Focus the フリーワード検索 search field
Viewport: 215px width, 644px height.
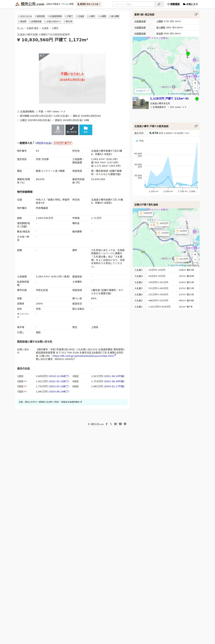coord(133,4)
